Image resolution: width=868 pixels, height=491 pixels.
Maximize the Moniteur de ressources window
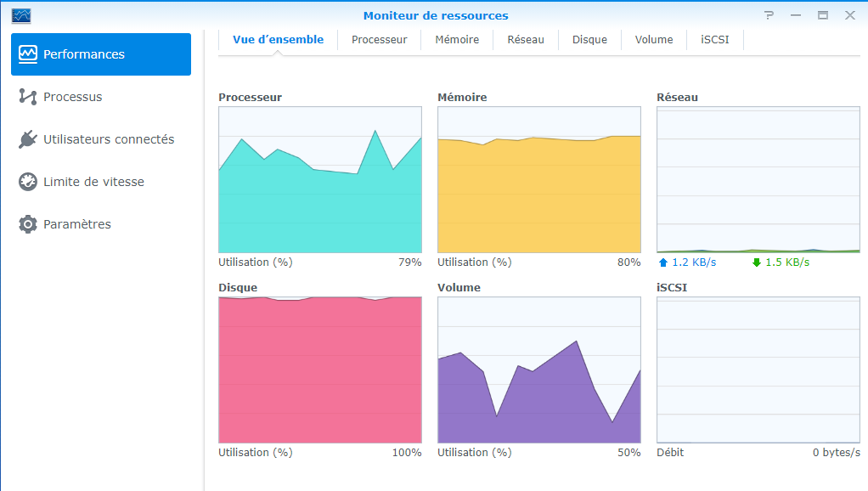pos(823,15)
